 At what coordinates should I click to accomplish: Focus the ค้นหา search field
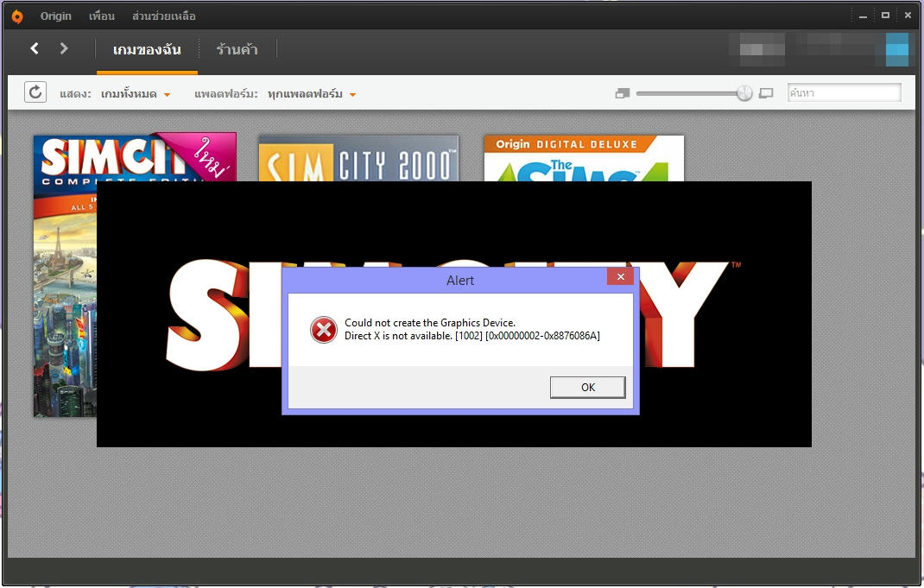(x=844, y=92)
